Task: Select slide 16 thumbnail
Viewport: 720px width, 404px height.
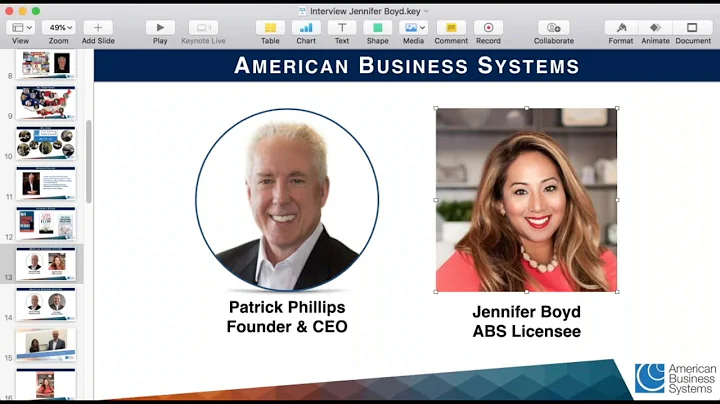Action: click(46, 384)
